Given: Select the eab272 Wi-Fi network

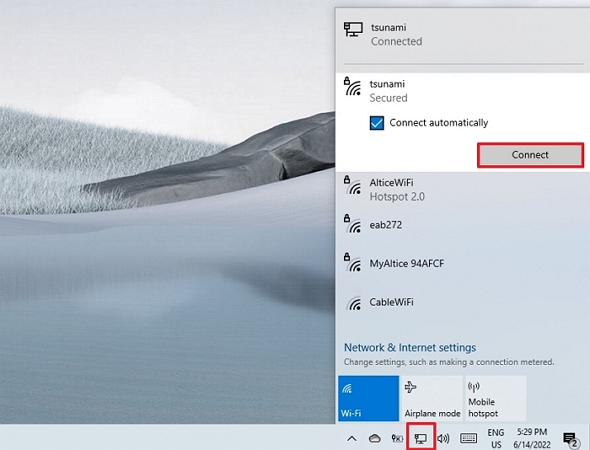Looking at the screenshot, I should click(462, 225).
